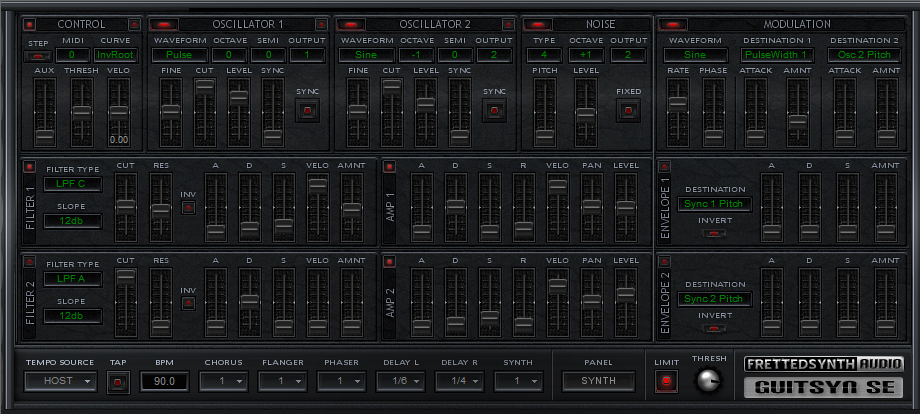Click the limiter THRESH knob
920x414 pixels.
click(x=708, y=381)
